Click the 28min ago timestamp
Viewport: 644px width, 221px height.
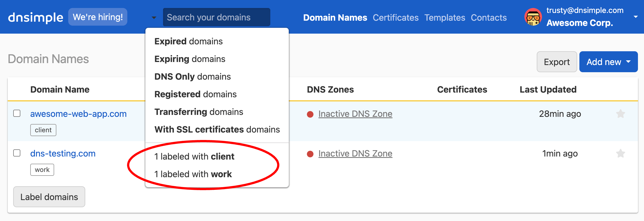[x=560, y=114]
